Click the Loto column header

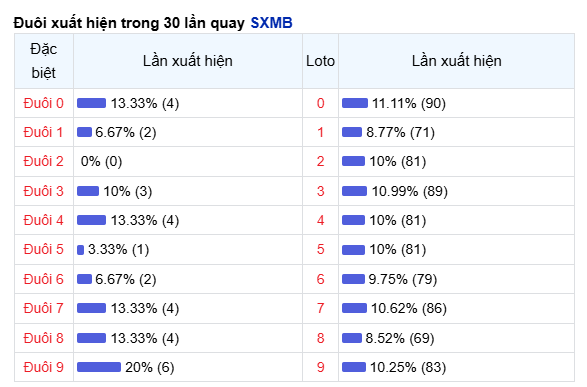pos(320,61)
